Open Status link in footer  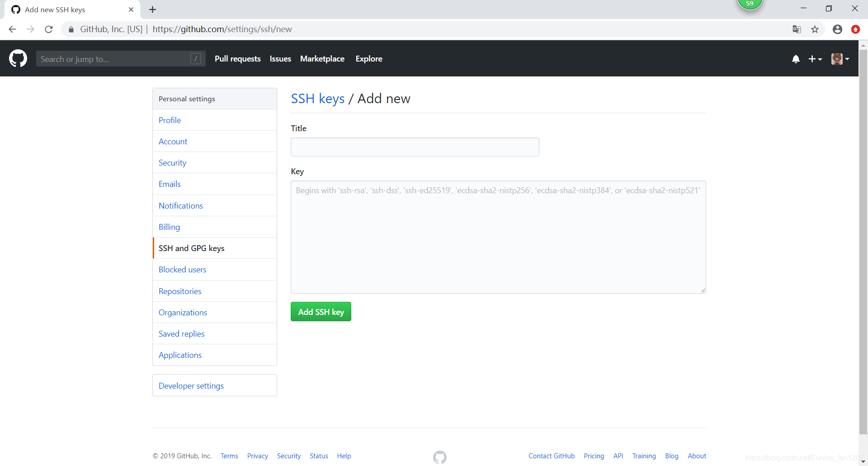click(x=319, y=456)
